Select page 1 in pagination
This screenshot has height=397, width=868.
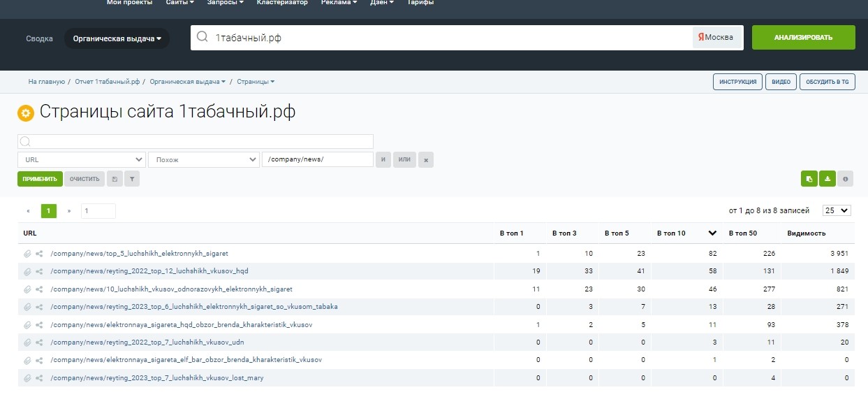[48, 210]
